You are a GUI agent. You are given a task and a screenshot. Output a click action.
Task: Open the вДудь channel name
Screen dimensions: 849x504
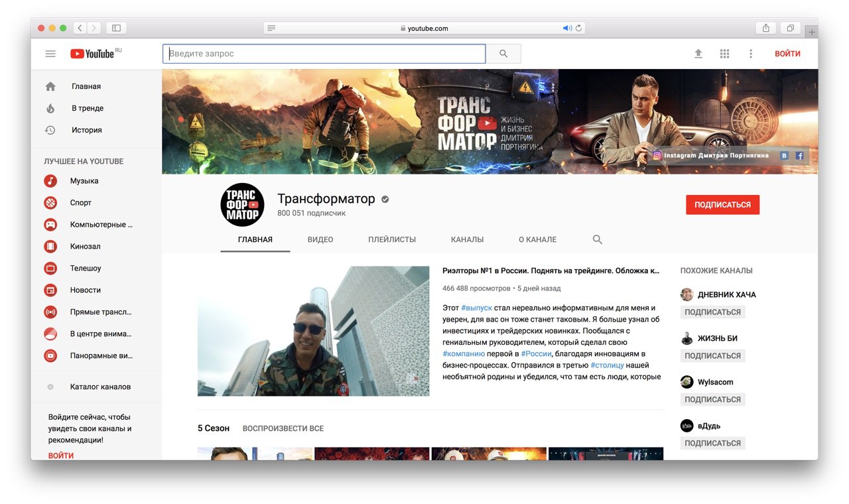pyautogui.click(x=709, y=426)
